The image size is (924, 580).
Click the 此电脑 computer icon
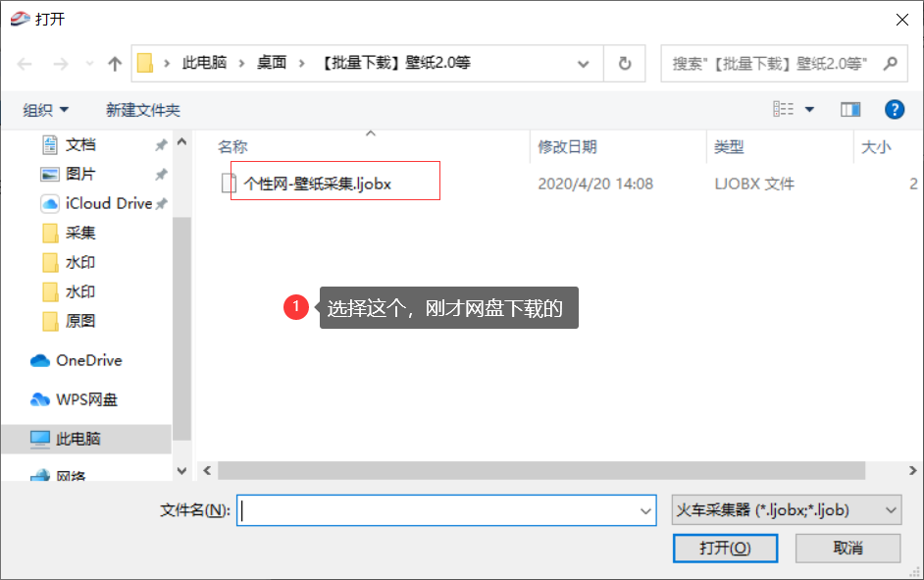point(39,439)
